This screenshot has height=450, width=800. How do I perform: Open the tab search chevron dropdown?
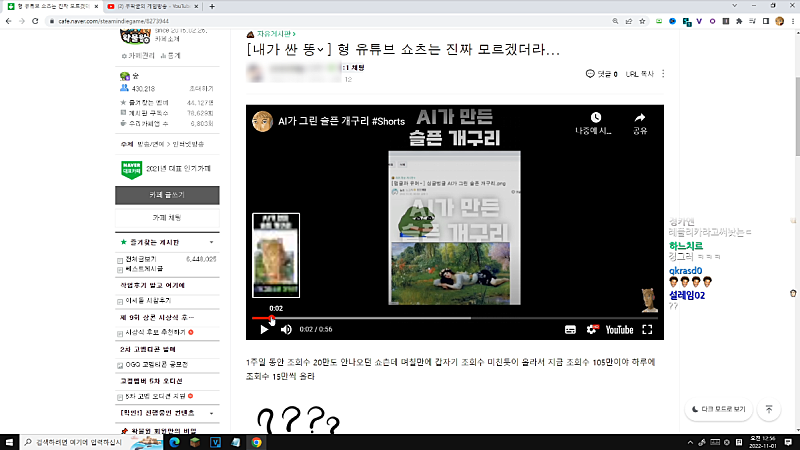(734, 6)
